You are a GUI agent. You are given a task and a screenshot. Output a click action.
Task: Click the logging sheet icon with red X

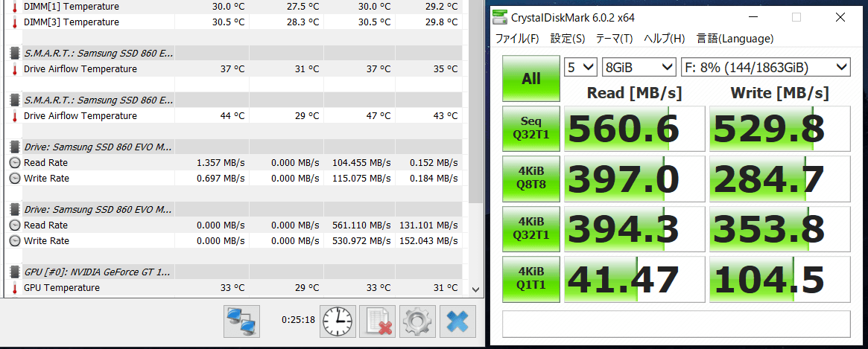click(x=377, y=321)
